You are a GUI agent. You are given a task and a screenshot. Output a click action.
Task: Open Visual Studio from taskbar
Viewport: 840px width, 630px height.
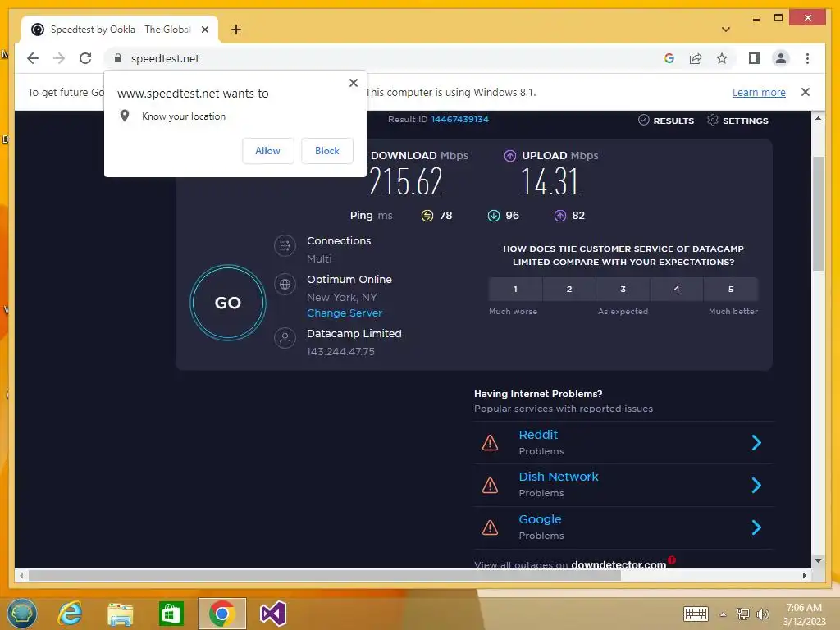272,614
